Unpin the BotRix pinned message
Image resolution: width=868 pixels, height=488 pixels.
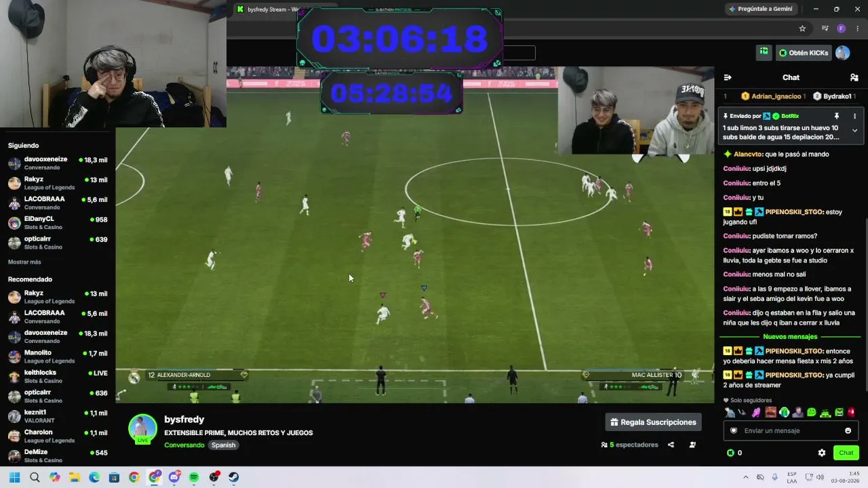pos(836,116)
